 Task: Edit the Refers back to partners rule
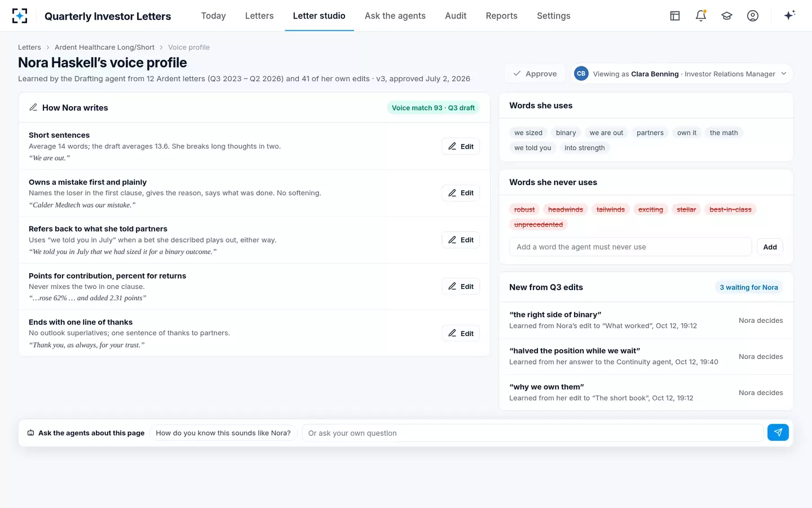tap(461, 240)
